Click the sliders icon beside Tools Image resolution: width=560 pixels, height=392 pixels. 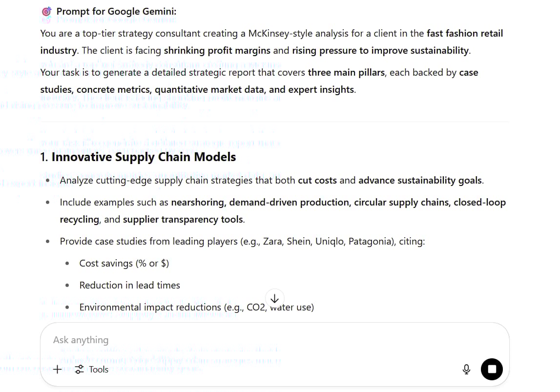tap(79, 369)
